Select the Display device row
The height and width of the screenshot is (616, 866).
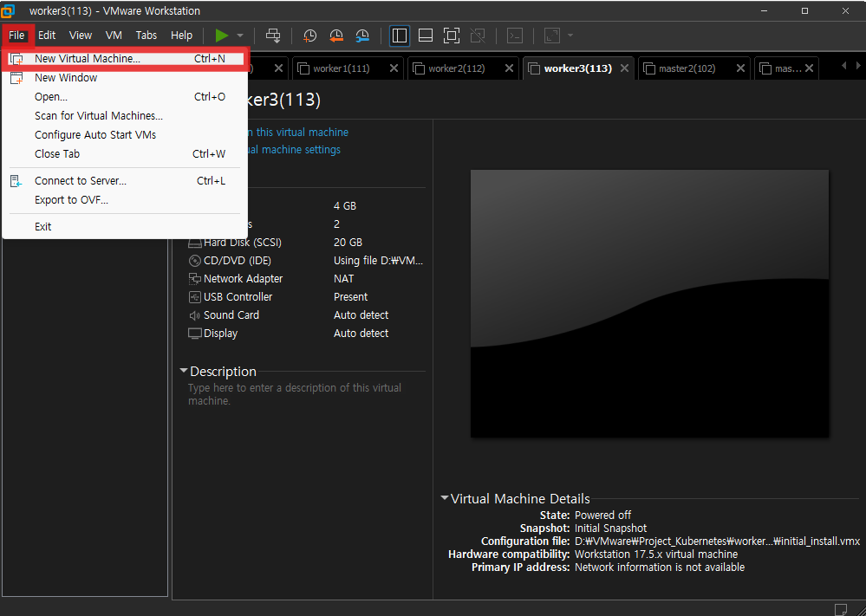[x=307, y=334]
